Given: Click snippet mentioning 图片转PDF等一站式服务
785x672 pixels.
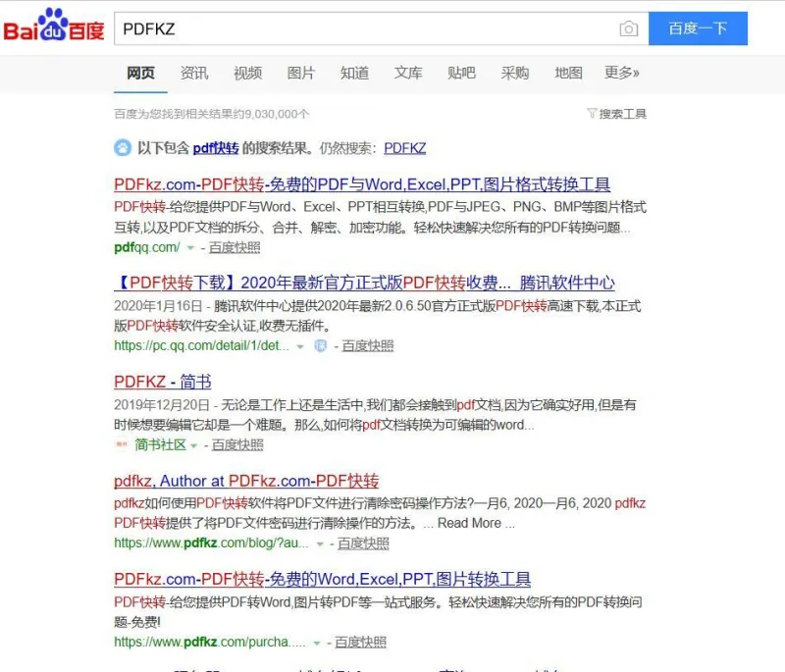Looking at the screenshot, I should pyautogui.click(x=378, y=612).
